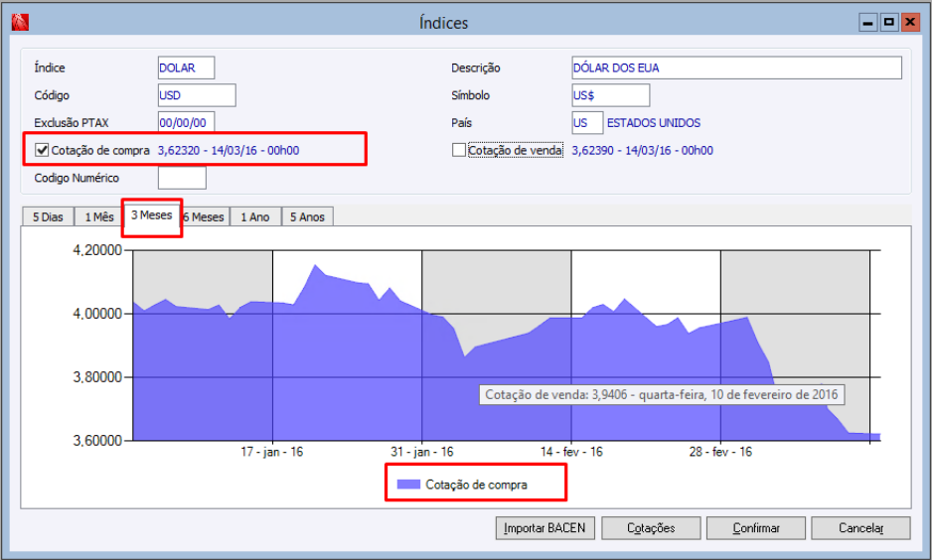Click the red app icon in title bar

pos(20,22)
